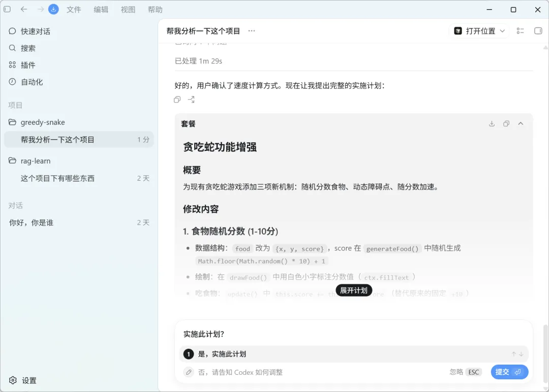Image resolution: width=549 pixels, height=392 pixels.
Task: Click the conversation title 帮我分析一下这个项目 in header
Action: 203,31
